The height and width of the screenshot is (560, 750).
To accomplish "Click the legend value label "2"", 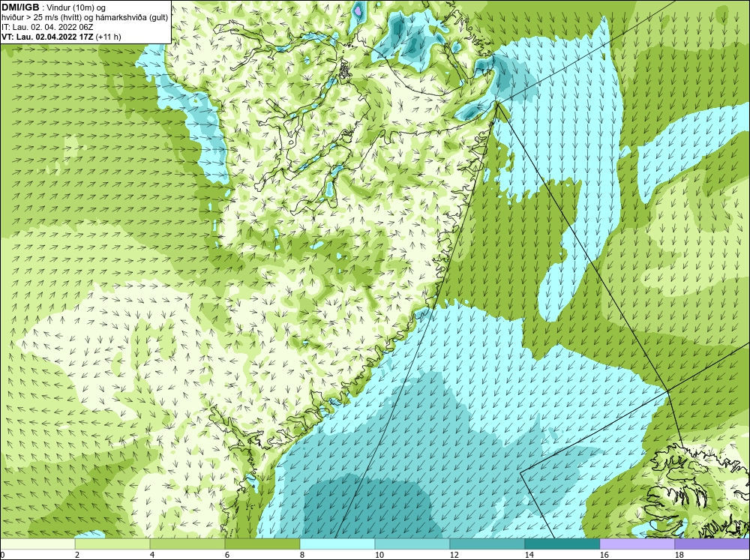I will pyautogui.click(x=77, y=555).
